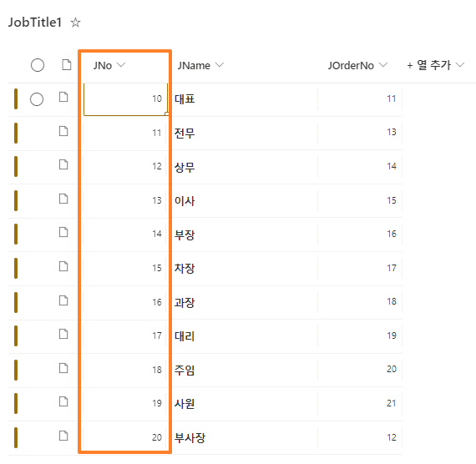Click the JNo cell with value 16

124,302
